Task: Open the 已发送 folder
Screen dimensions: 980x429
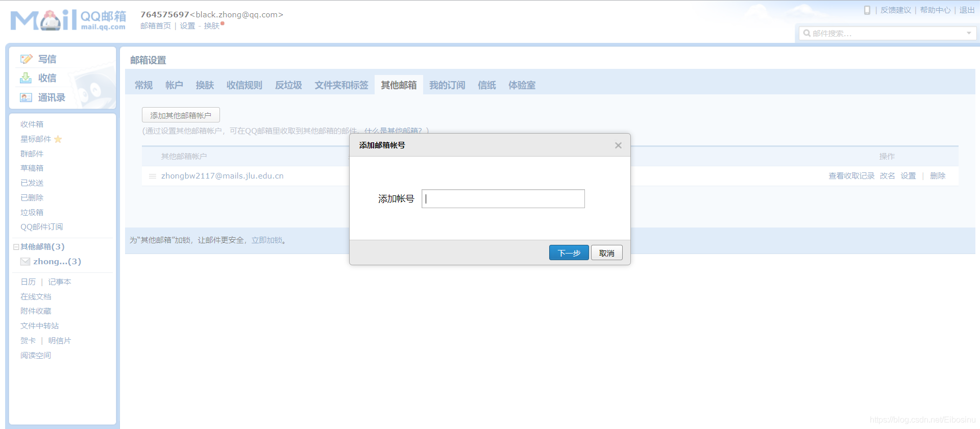Action: coord(32,183)
